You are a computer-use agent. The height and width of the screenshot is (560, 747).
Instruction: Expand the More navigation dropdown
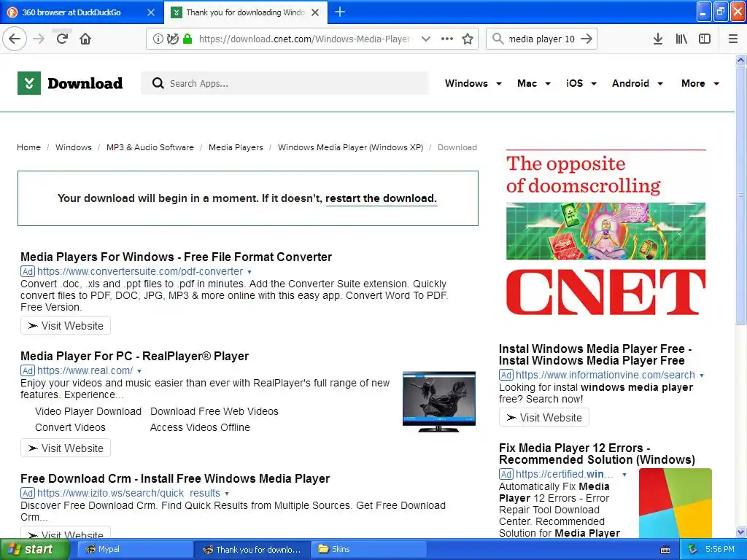click(x=716, y=84)
